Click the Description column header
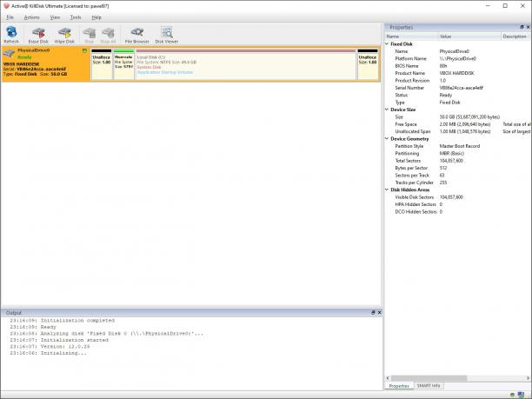This screenshot has width=532, height=399. pos(516,37)
